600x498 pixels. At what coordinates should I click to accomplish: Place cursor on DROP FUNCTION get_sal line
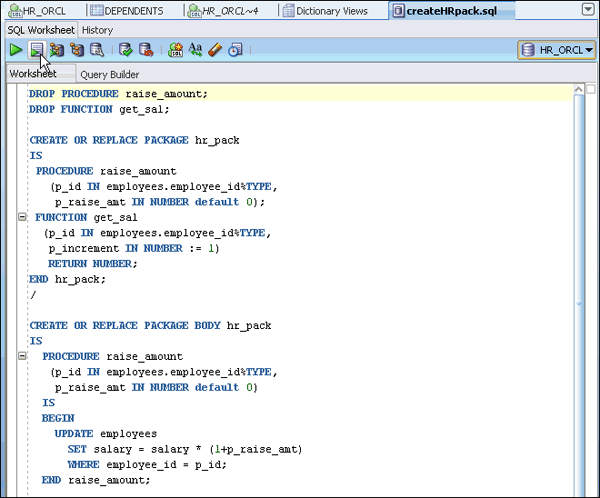(x=100, y=109)
